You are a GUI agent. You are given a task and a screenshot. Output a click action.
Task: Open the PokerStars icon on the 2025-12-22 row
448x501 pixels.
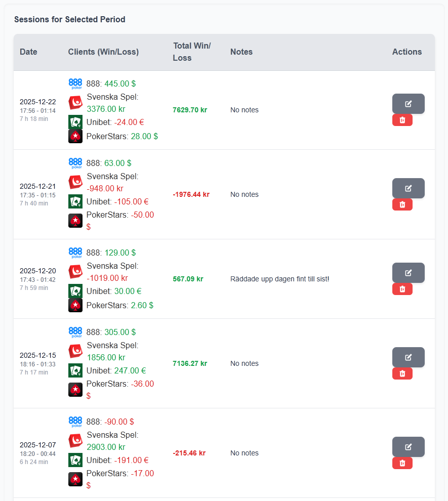tap(75, 136)
